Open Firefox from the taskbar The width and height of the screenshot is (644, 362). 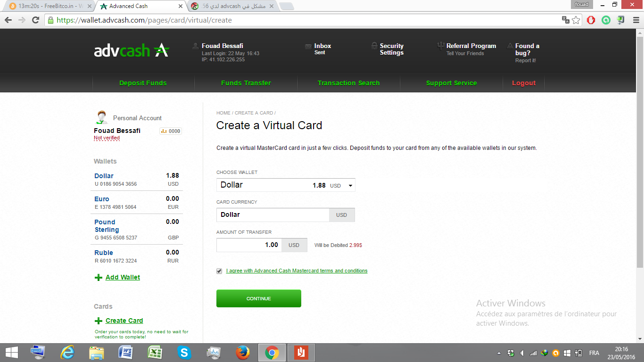(242, 353)
